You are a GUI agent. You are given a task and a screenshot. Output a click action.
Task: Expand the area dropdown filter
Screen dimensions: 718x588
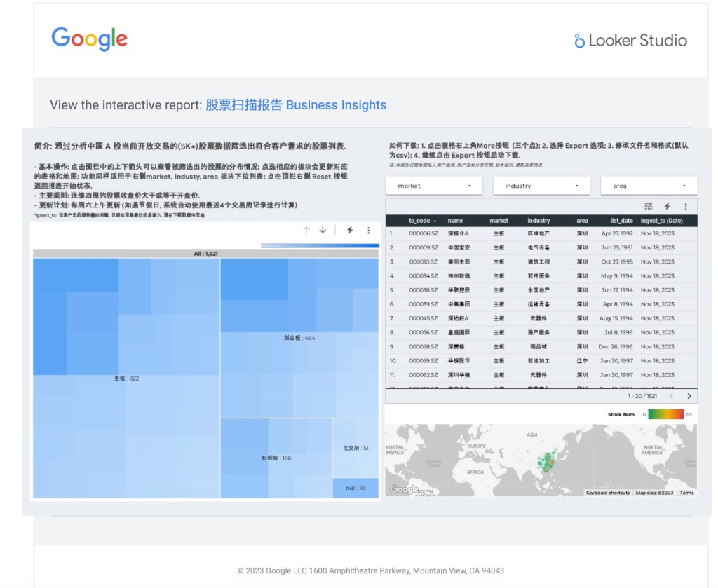tap(649, 186)
